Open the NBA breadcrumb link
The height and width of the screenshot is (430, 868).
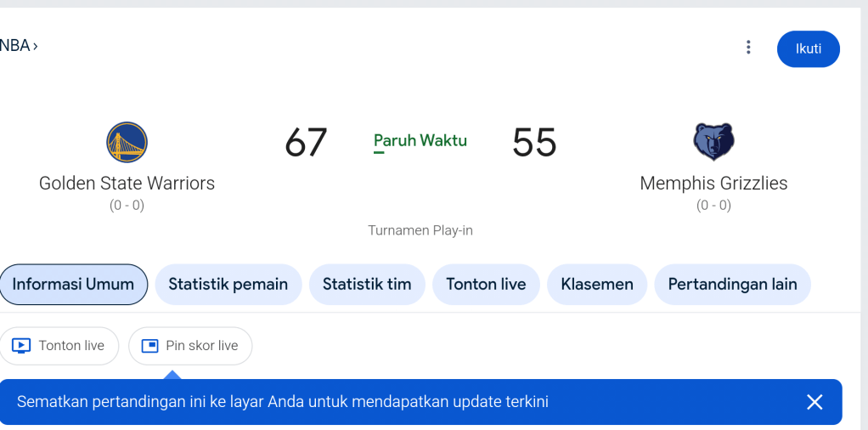(x=19, y=46)
